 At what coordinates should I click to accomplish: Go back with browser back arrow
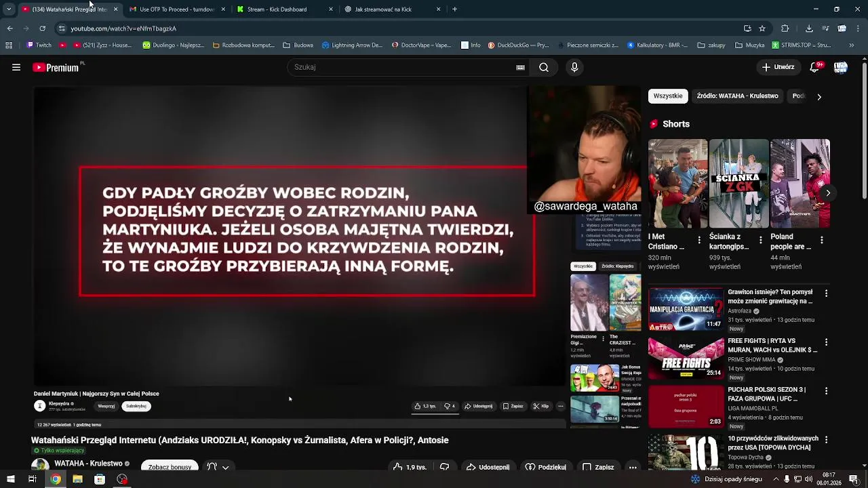[x=9, y=28]
